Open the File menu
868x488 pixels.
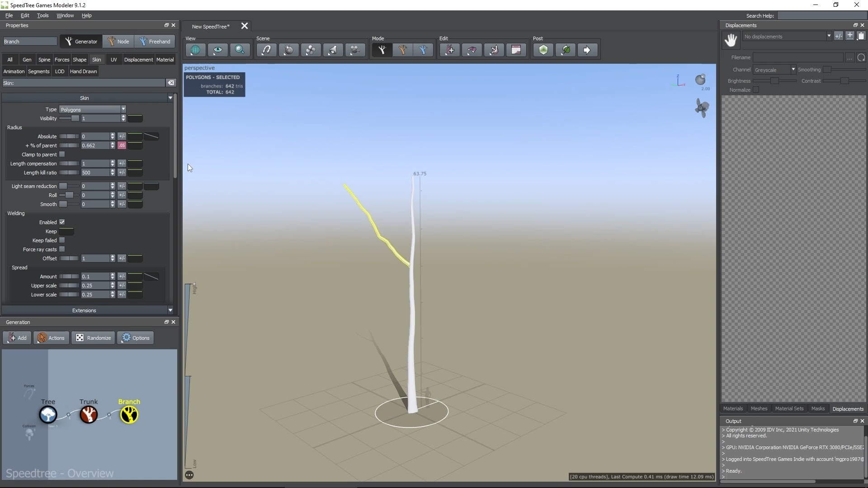pos(9,15)
